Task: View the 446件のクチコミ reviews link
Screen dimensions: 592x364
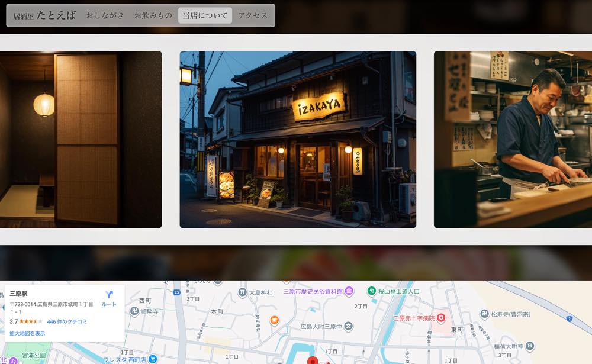Action: (66, 323)
